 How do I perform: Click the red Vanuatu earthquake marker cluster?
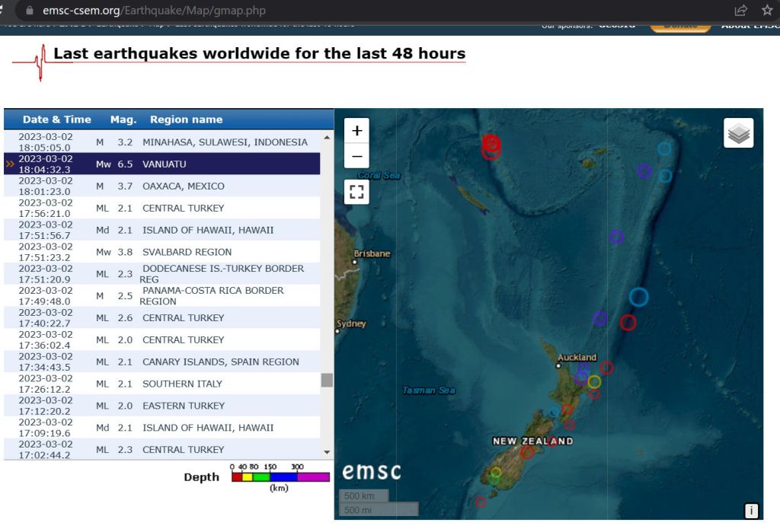(491, 145)
